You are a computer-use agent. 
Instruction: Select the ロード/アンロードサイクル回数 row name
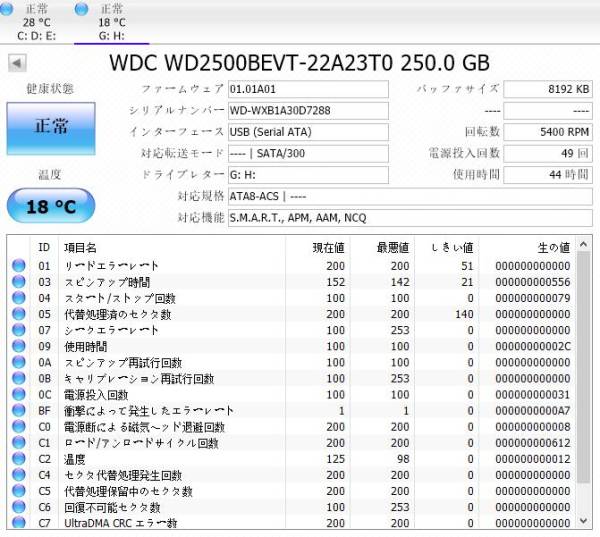[141, 443]
